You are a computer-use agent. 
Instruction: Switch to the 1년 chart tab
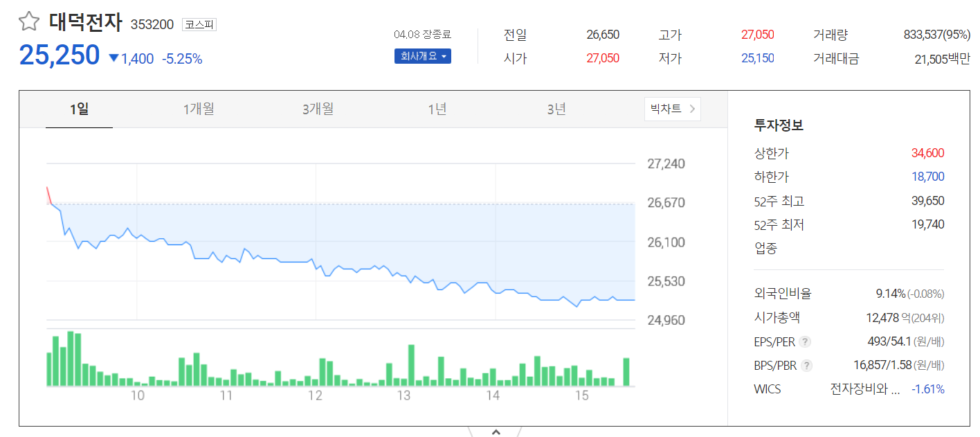tap(437, 109)
